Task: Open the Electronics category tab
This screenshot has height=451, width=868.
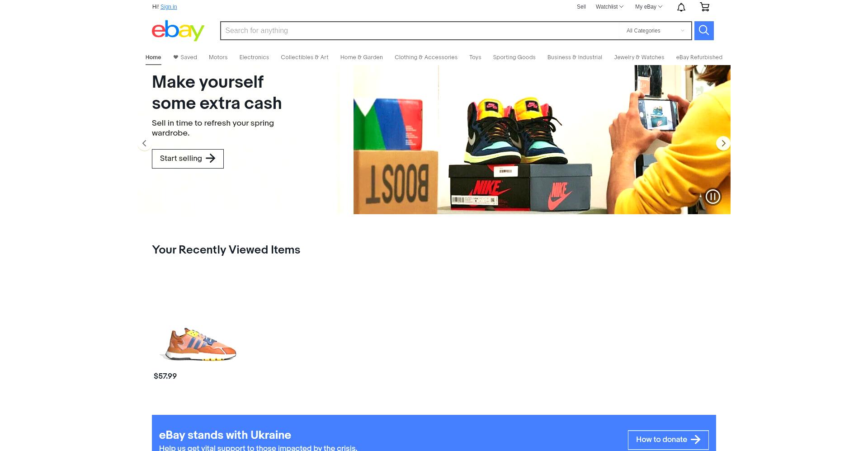Action: (254, 57)
